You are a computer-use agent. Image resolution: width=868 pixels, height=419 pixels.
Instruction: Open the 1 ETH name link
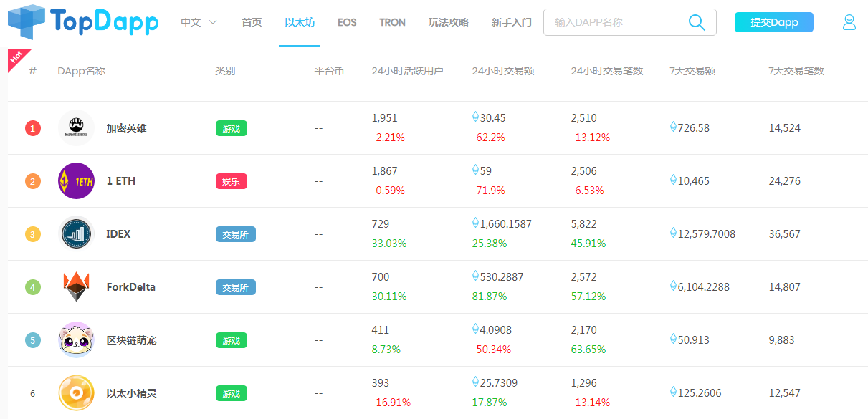[x=120, y=181]
